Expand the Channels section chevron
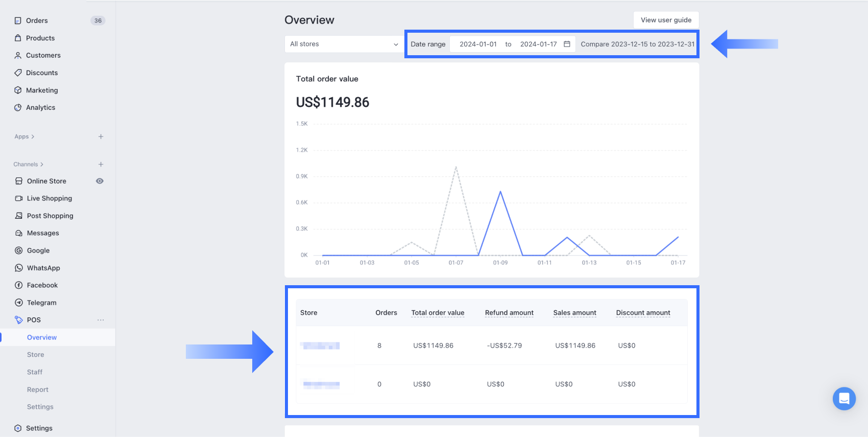Viewport: 868px width, 437px height. click(x=42, y=164)
